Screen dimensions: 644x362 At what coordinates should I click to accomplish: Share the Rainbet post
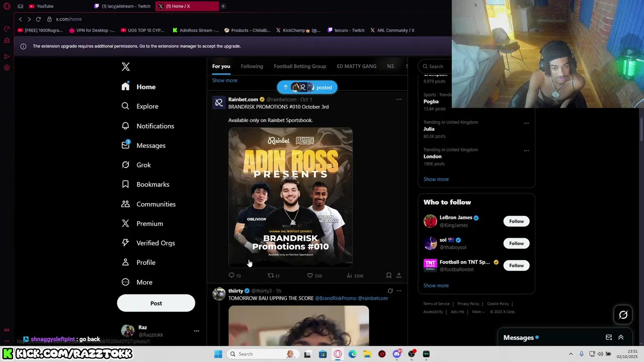[x=399, y=276]
